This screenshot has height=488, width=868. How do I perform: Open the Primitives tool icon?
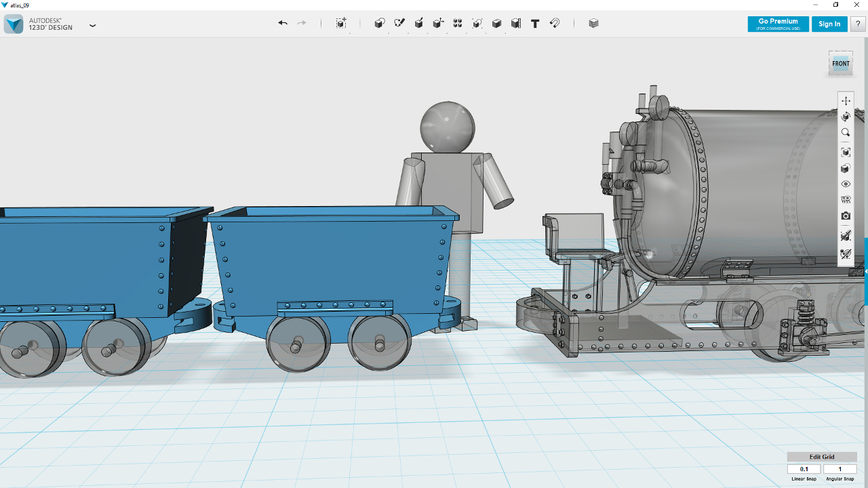coord(380,23)
